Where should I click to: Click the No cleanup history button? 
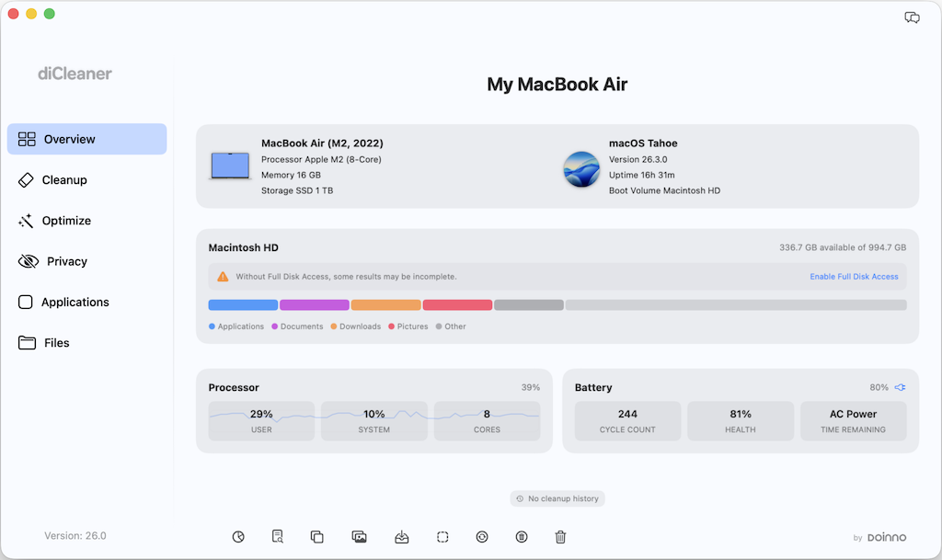pyautogui.click(x=557, y=498)
